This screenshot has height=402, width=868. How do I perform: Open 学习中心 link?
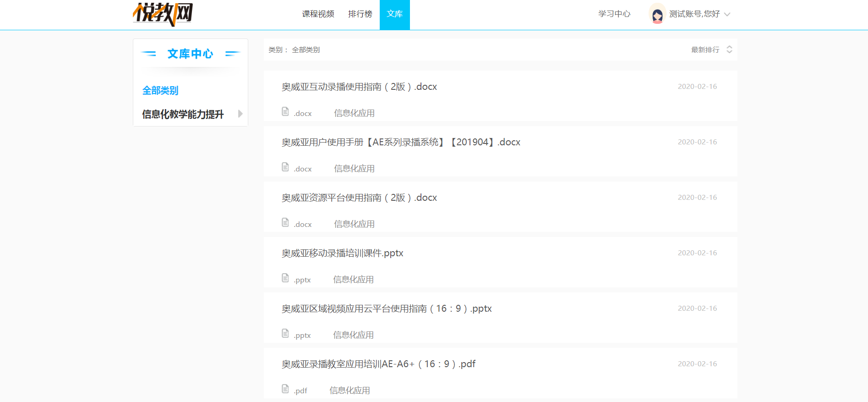614,14
